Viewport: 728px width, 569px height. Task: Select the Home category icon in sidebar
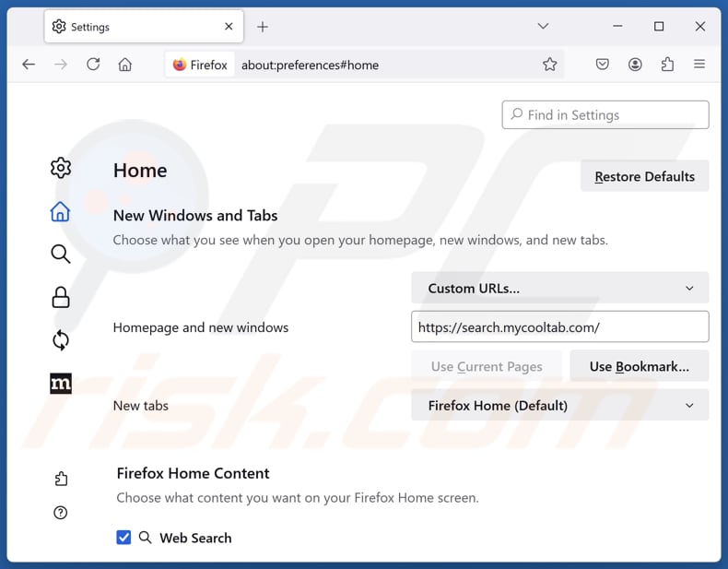click(x=60, y=211)
